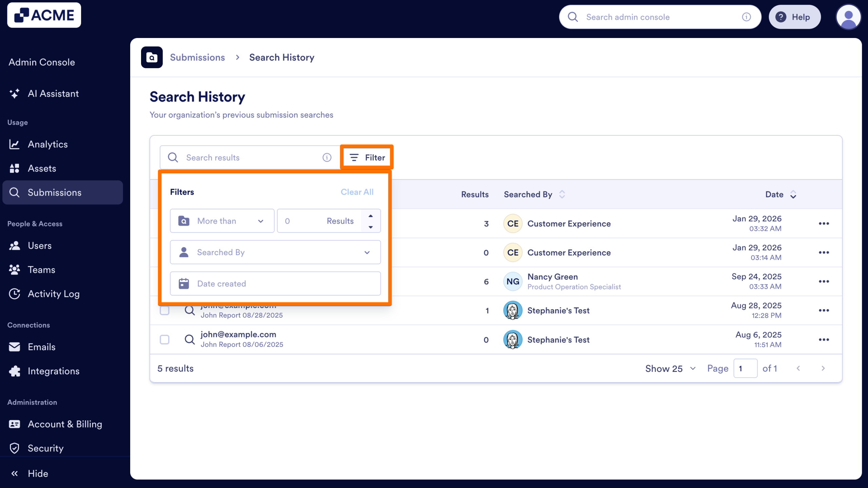Click the Clear All filters link
This screenshot has height=488, width=868.
point(357,192)
